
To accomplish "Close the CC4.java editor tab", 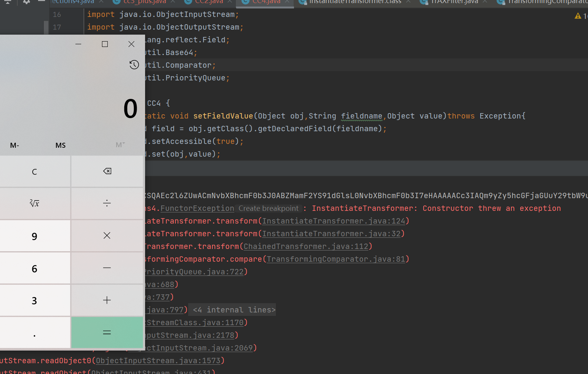I will (x=287, y=2).
